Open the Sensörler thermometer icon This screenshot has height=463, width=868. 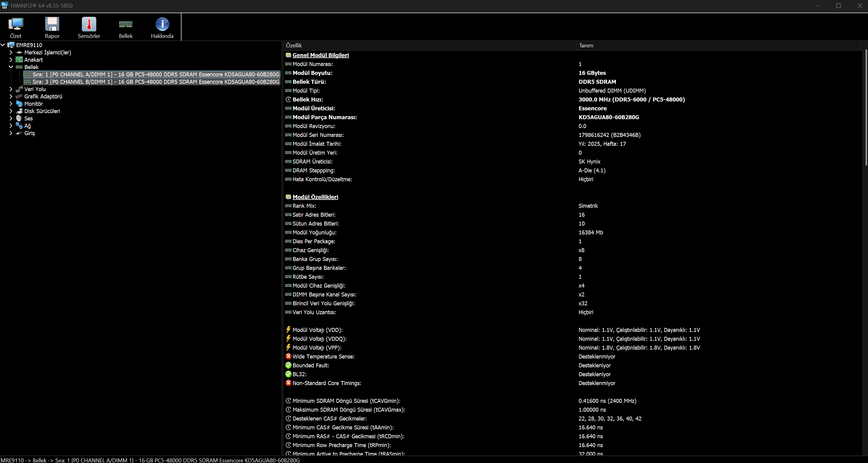tap(89, 24)
